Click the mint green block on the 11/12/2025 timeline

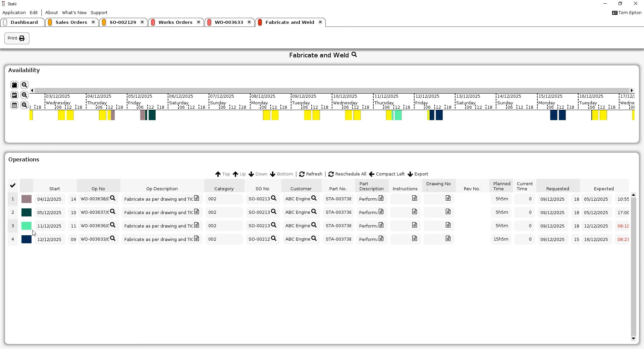point(398,115)
